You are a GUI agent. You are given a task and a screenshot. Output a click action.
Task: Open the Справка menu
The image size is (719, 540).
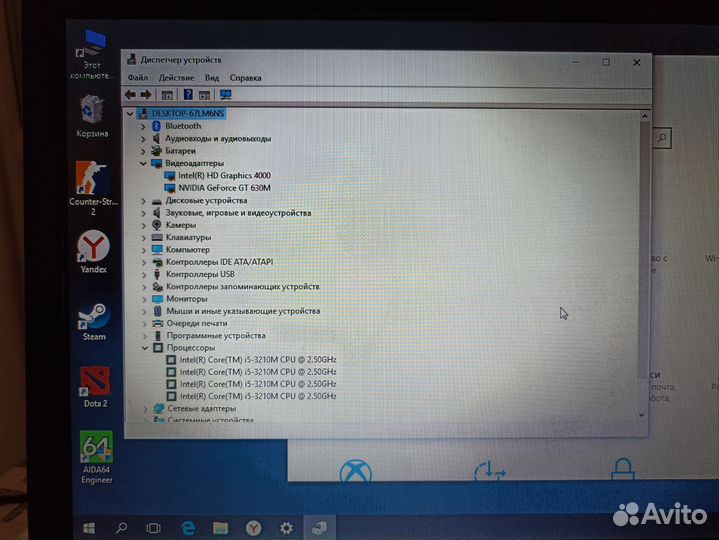pos(245,77)
